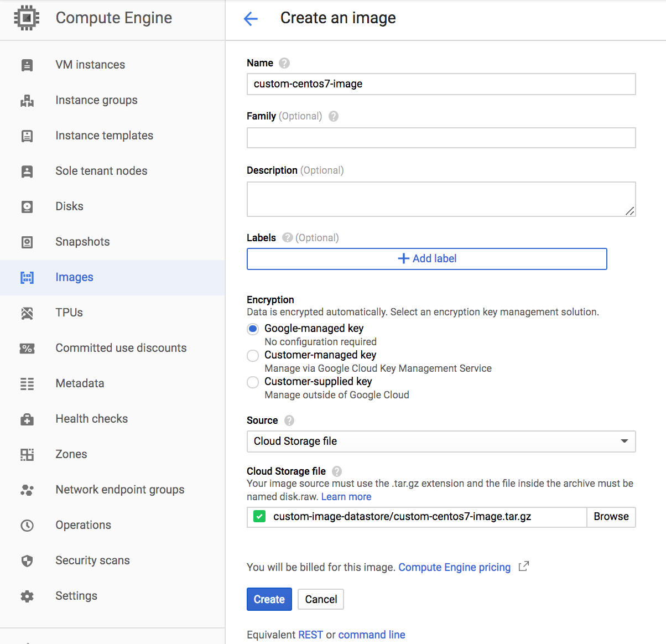This screenshot has height=644, width=666.
Task: Go back using the blue arrow icon
Action: point(251,19)
